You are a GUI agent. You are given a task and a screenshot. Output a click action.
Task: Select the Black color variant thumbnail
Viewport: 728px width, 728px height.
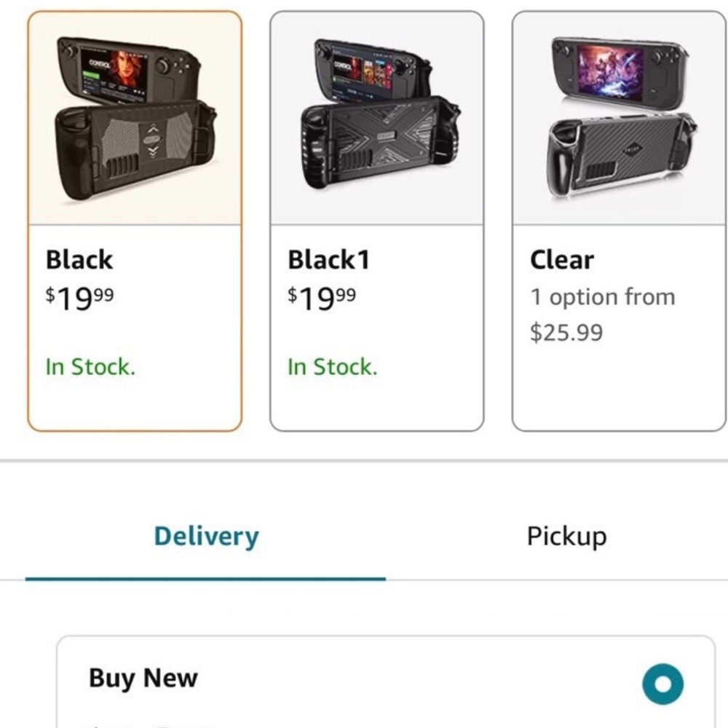click(135, 119)
